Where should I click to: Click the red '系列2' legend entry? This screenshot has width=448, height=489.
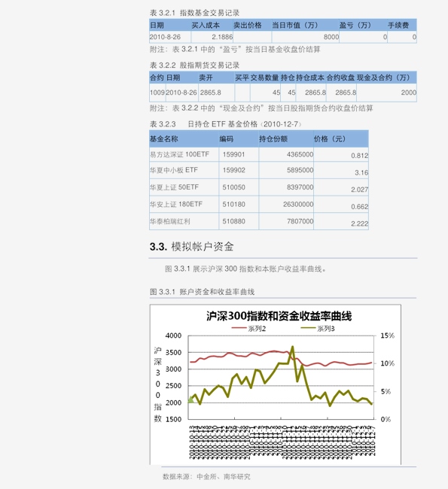[248, 329]
